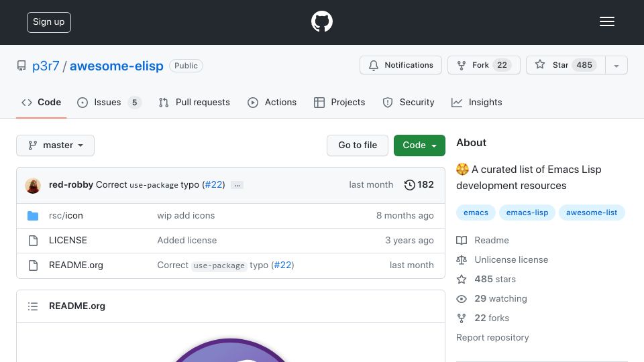This screenshot has height=362, width=644.
Task: Open the awesome-elisp repository link
Action: pyautogui.click(x=116, y=66)
